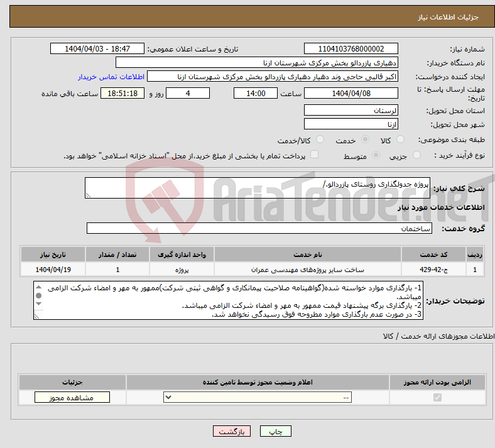Viewport: 495px width, 448px height.
Task: Click the نام خدمت column header
Action: (307, 254)
